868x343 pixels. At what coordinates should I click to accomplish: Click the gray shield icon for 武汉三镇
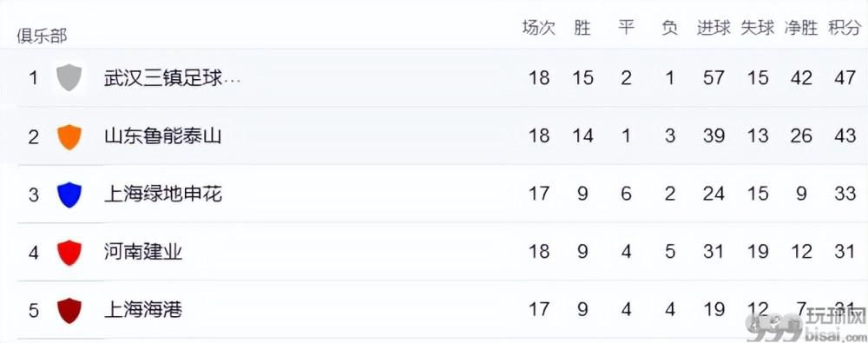[69, 77]
